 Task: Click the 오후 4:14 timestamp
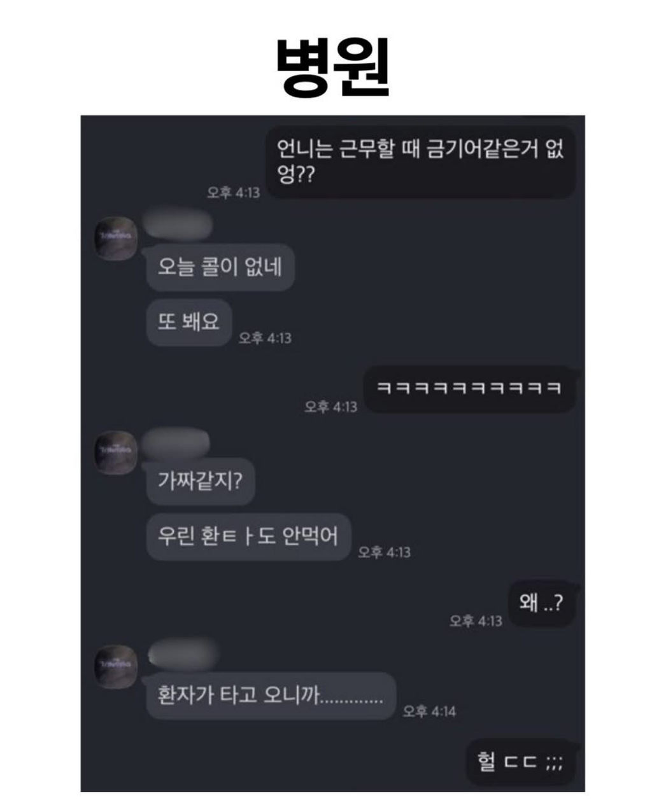(429, 711)
